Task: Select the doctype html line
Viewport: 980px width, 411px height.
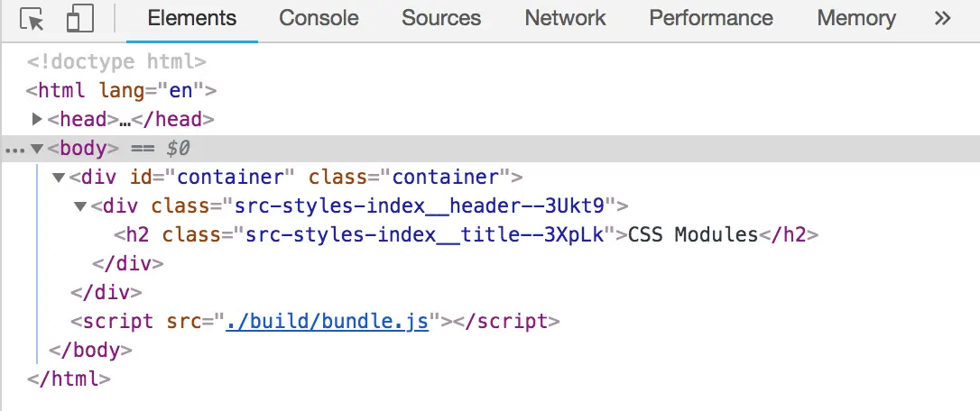Action: point(116,62)
